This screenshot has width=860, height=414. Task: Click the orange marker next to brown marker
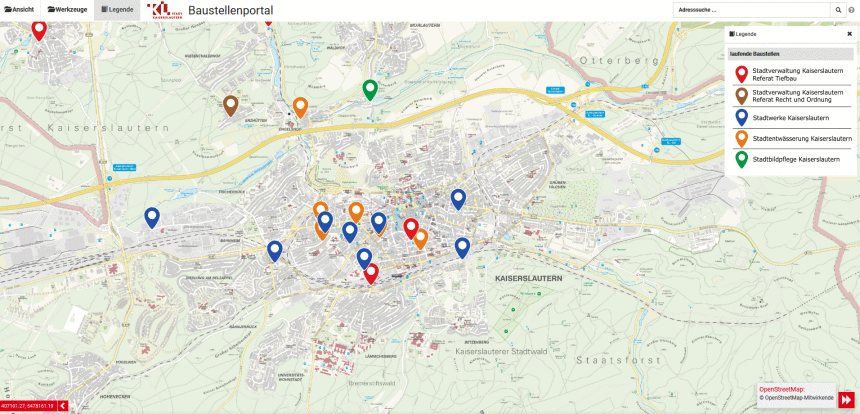click(300, 106)
